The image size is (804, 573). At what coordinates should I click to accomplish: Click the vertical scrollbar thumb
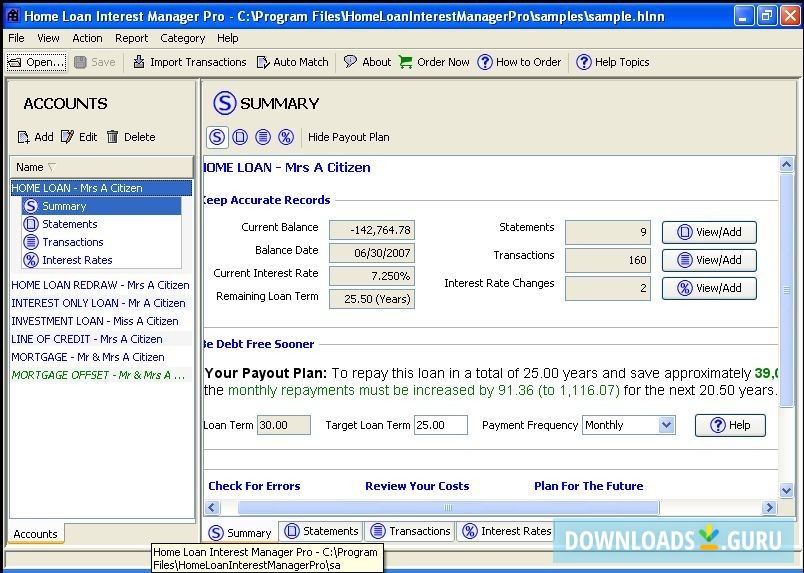[787, 290]
